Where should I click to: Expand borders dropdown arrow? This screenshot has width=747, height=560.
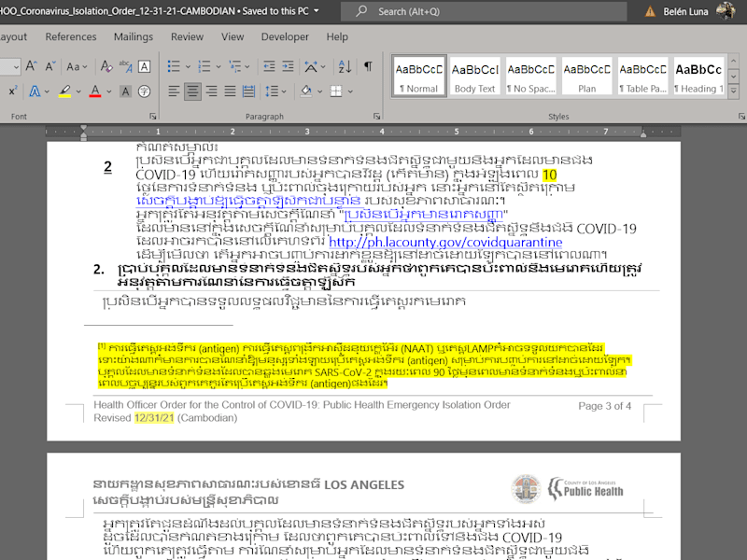point(350,91)
